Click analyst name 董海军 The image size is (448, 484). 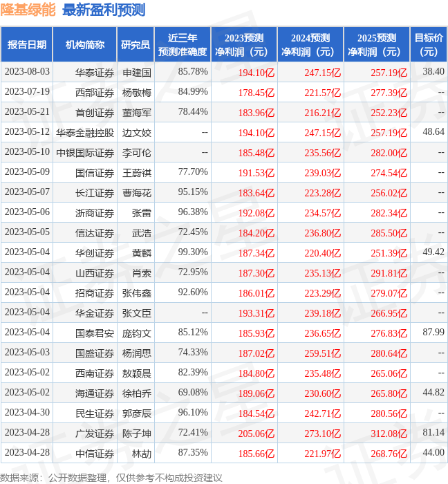tap(137, 113)
